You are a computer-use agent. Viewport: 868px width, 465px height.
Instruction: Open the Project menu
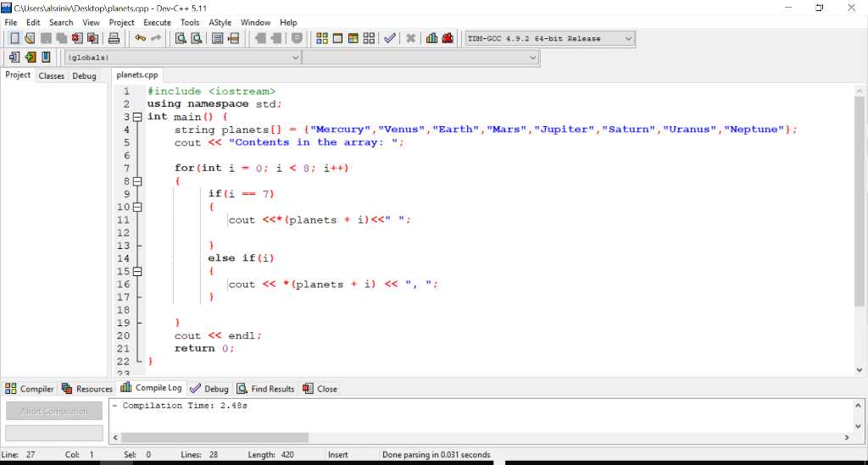[122, 23]
